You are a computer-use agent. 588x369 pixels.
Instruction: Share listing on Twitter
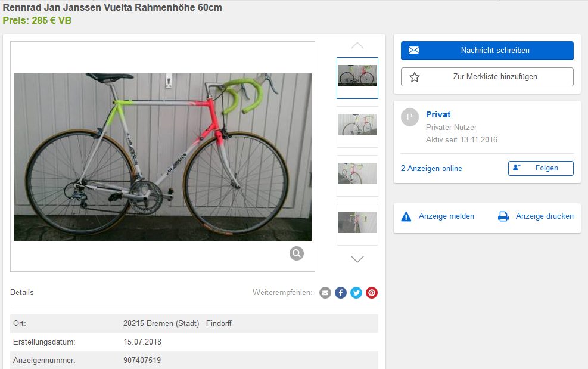pyautogui.click(x=356, y=293)
